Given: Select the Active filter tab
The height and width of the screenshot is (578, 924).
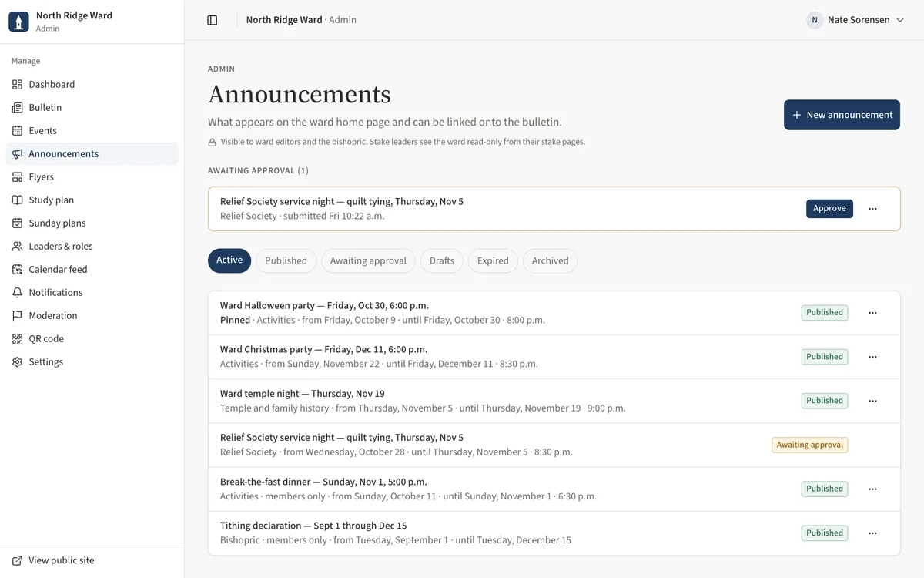Looking at the screenshot, I should coord(229,260).
